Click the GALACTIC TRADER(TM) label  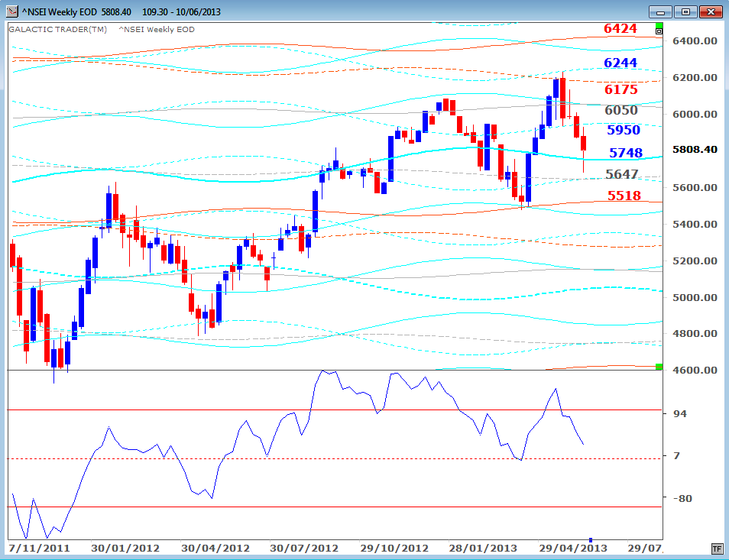coord(57,29)
